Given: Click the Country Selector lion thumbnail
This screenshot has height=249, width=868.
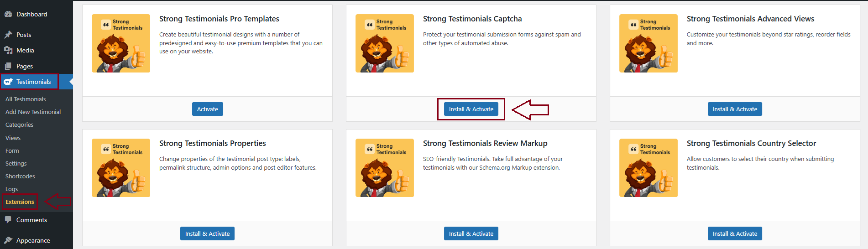Looking at the screenshot, I should pos(648,168).
